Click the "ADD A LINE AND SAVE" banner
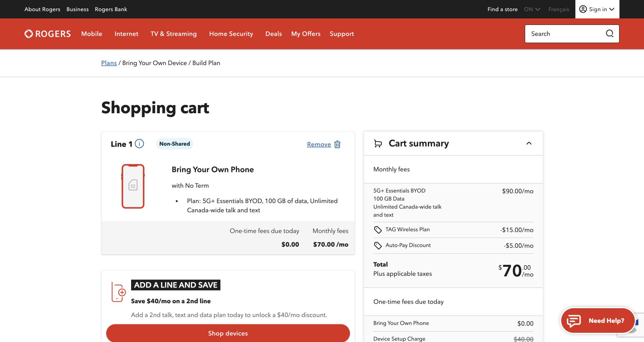This screenshot has height=342, width=644. [x=176, y=285]
